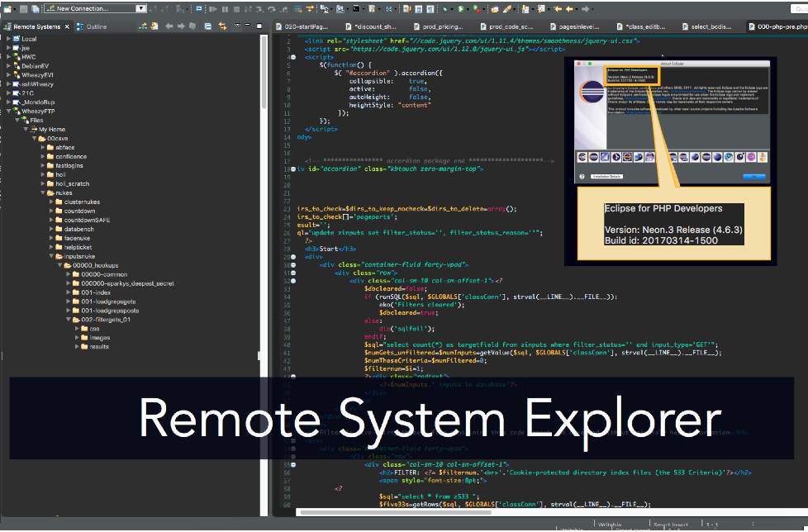This screenshot has width=808, height=532.
Task: Close the Remote Systems tab
Action: (67, 26)
